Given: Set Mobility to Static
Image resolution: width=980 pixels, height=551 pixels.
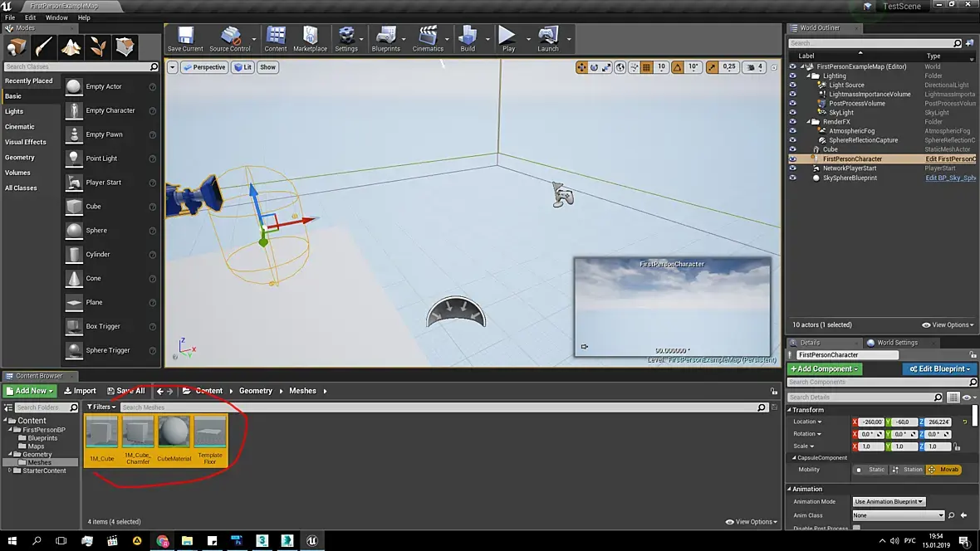Looking at the screenshot, I should point(870,470).
